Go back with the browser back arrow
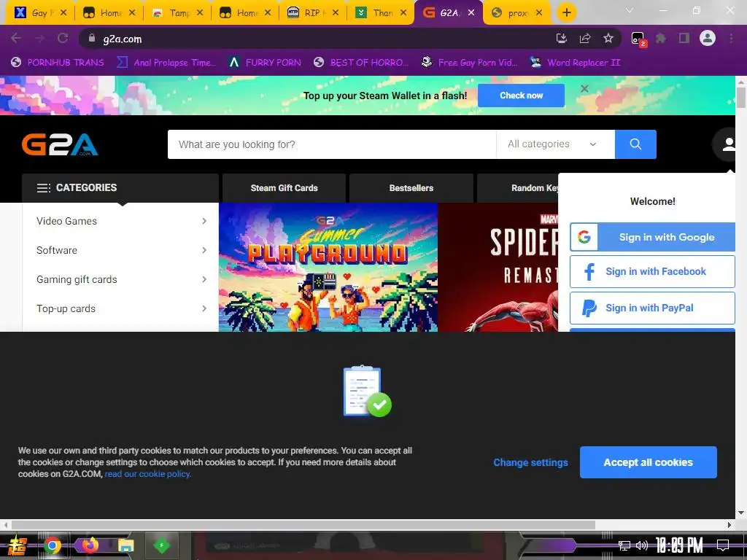Screen dimensions: 747x560 [16, 39]
